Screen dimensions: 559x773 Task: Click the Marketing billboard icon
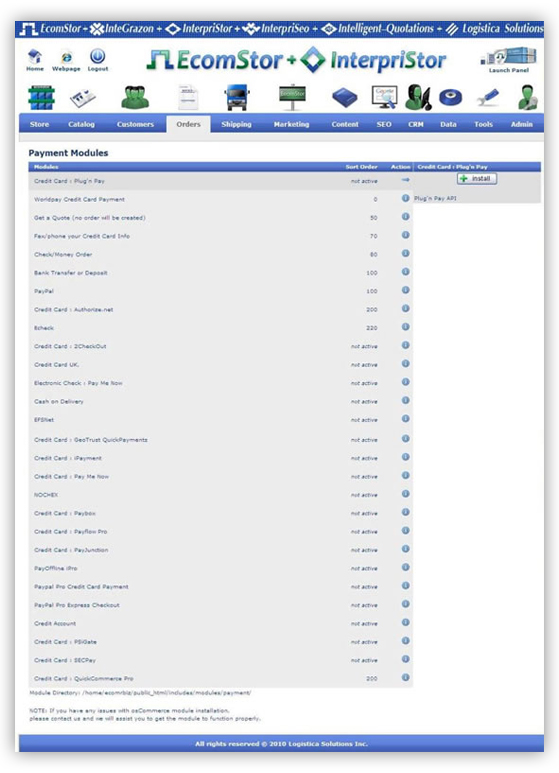tap(292, 97)
